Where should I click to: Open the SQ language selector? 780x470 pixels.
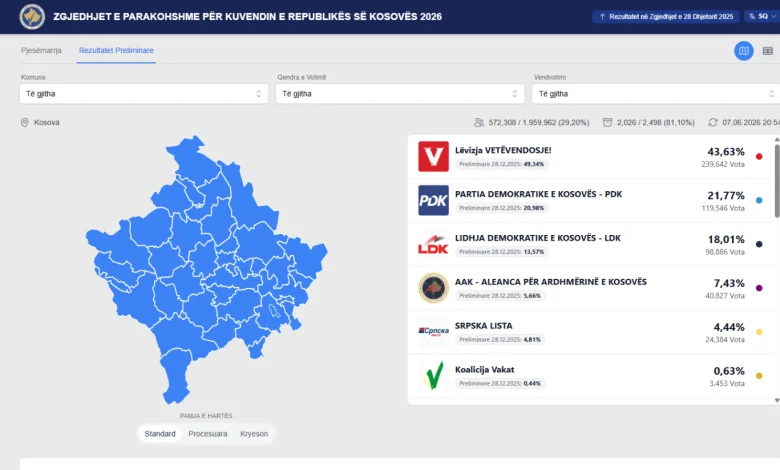[x=763, y=16]
